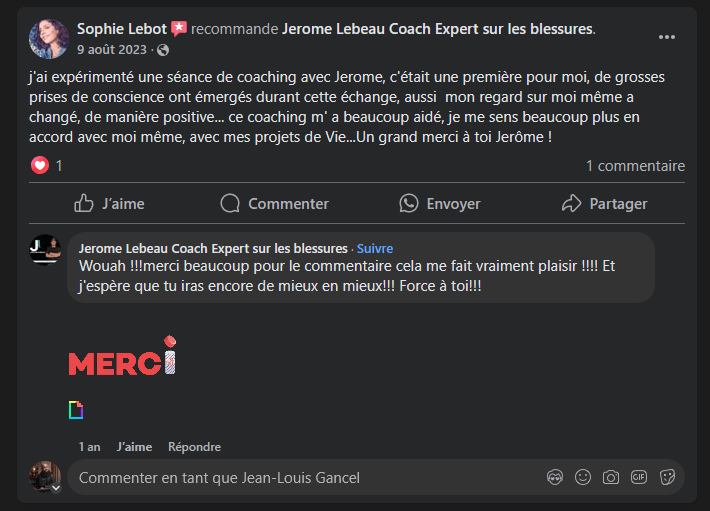Insert an avatar sticker in the comment box
The image size is (710, 511).
click(554, 478)
